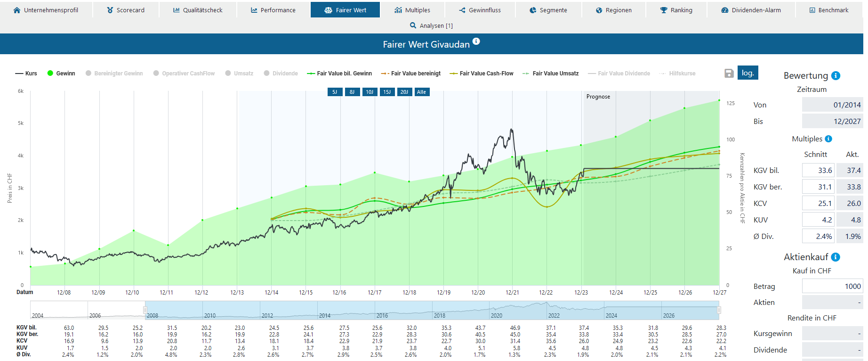Toggle the Kurs series in the legend
This screenshot has height=361, width=868.
coord(26,74)
